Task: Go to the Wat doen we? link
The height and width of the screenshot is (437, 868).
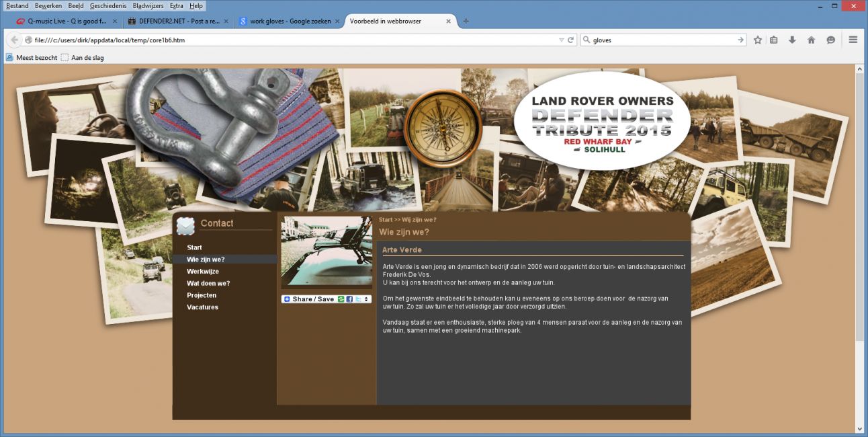Action: pyautogui.click(x=208, y=284)
